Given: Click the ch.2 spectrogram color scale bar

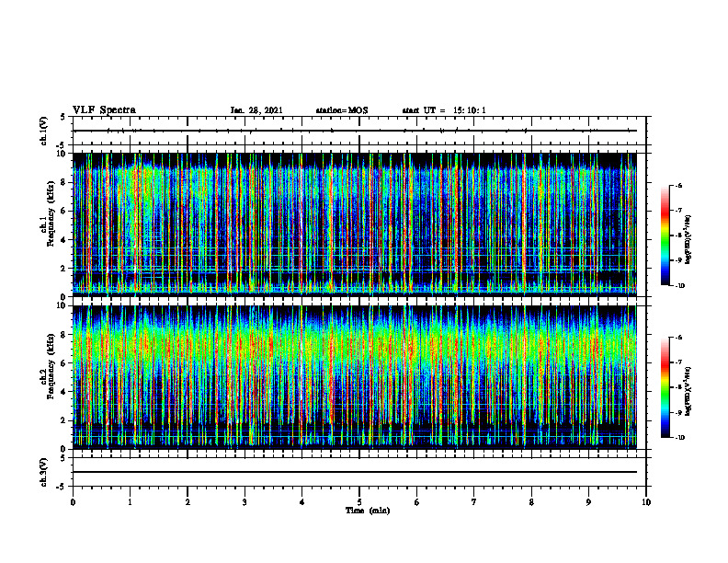Looking at the screenshot, I should coord(665,387).
